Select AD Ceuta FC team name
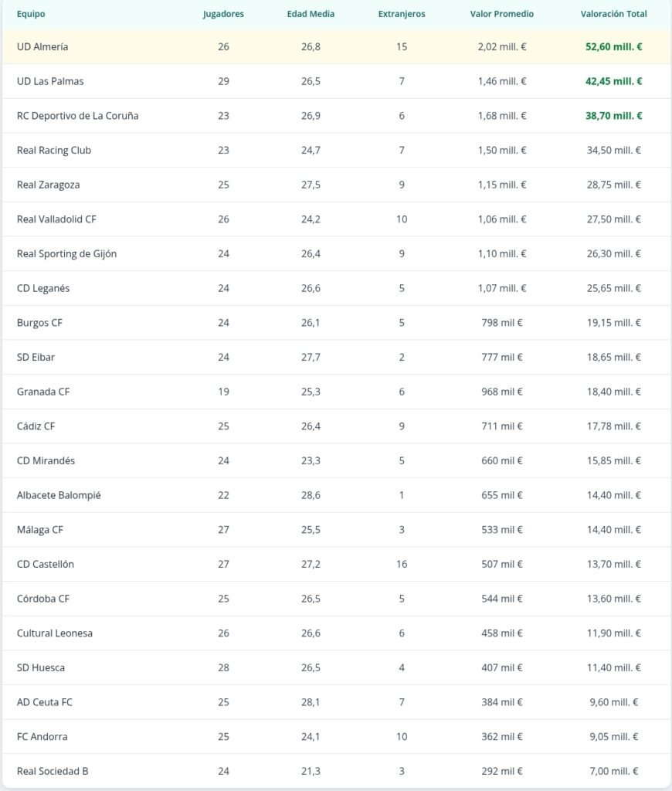Screen dimensions: 672x791 (x=44, y=702)
